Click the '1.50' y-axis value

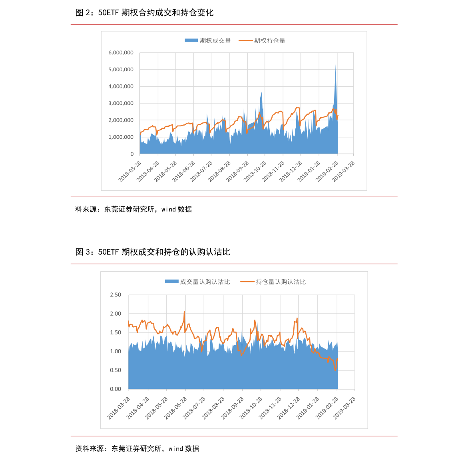tap(116, 332)
